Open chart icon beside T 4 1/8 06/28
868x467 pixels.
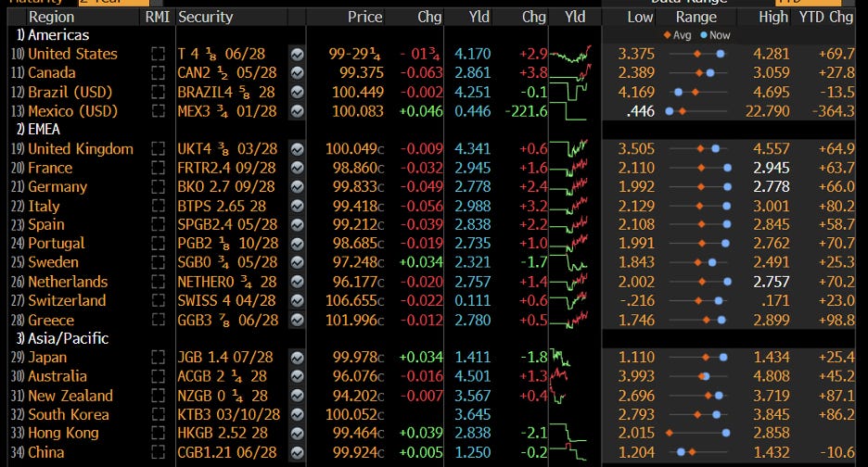click(298, 55)
